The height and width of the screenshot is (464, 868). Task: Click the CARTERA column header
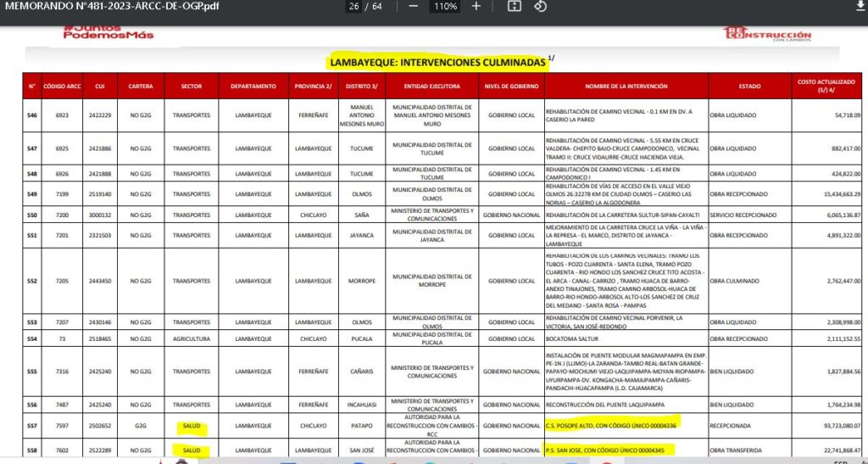point(141,87)
